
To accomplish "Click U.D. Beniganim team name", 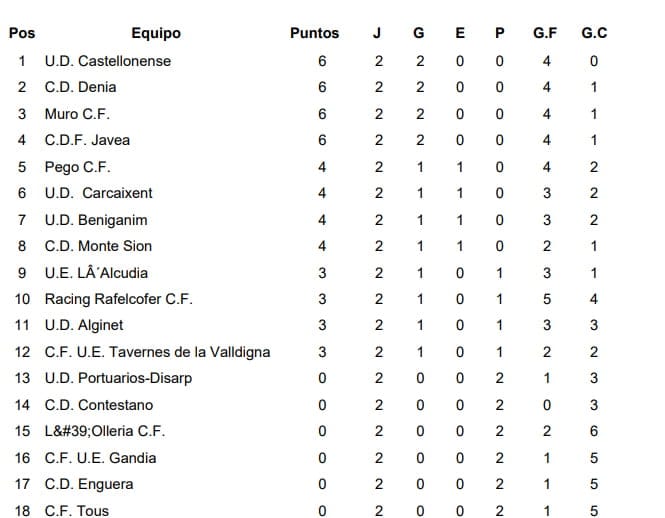I will [96, 220].
